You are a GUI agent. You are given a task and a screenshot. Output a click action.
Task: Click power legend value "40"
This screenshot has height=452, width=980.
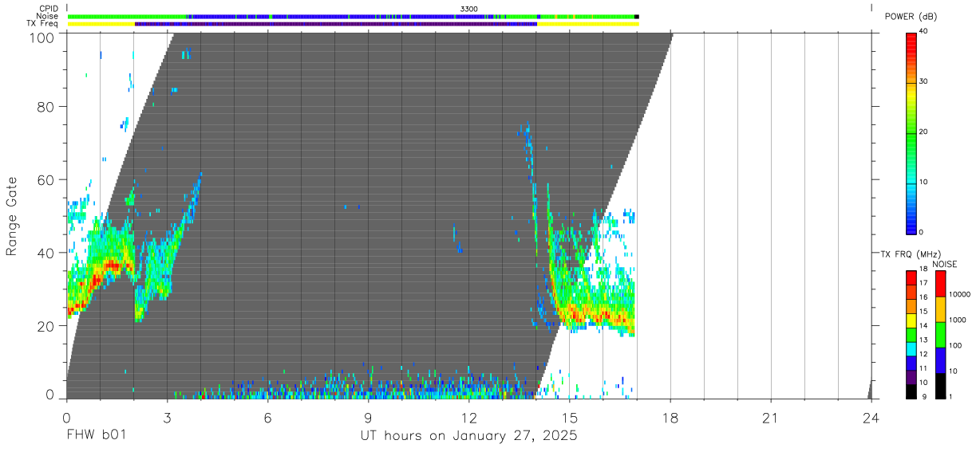click(x=924, y=31)
